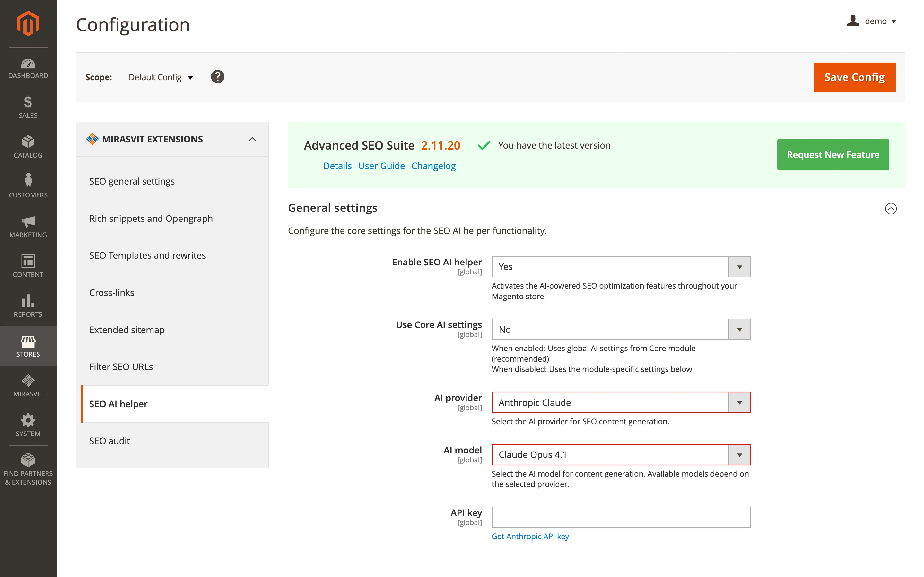The image size is (924, 577).
Task: Open System settings via gear icon
Action: tap(28, 424)
